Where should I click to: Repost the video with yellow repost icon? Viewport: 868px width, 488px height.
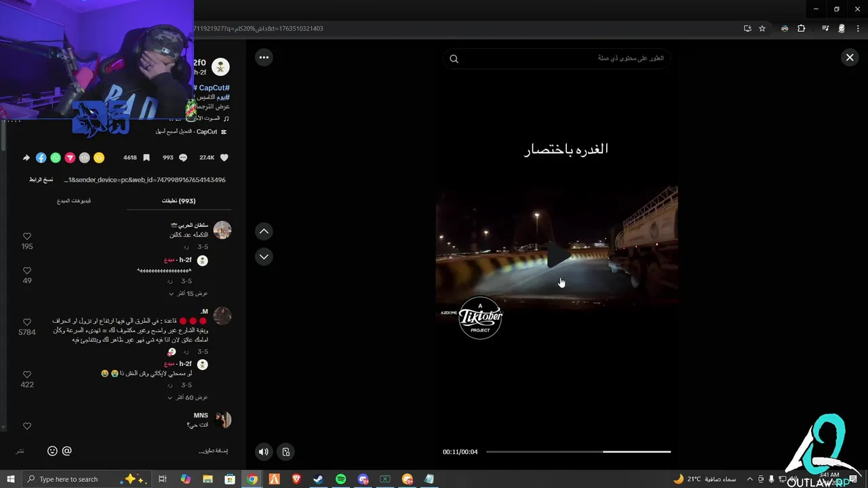[99, 157]
